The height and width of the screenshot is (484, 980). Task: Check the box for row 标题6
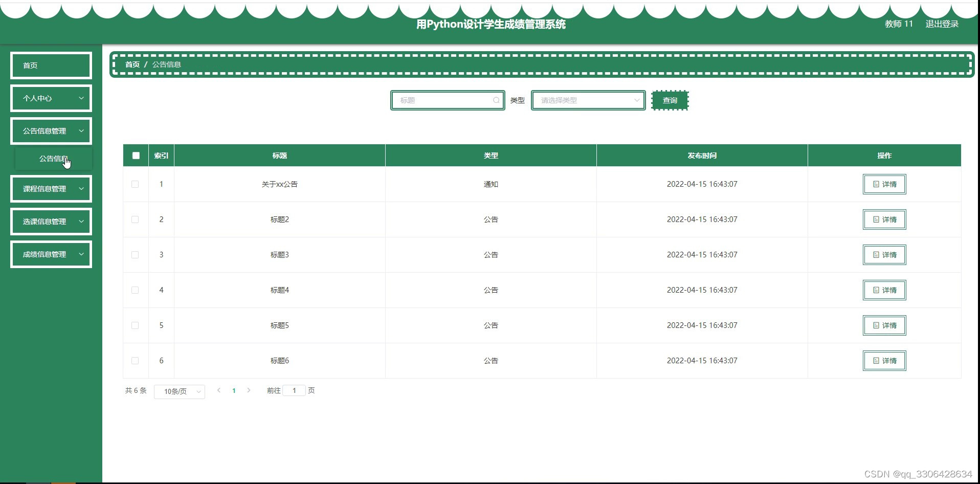point(135,361)
